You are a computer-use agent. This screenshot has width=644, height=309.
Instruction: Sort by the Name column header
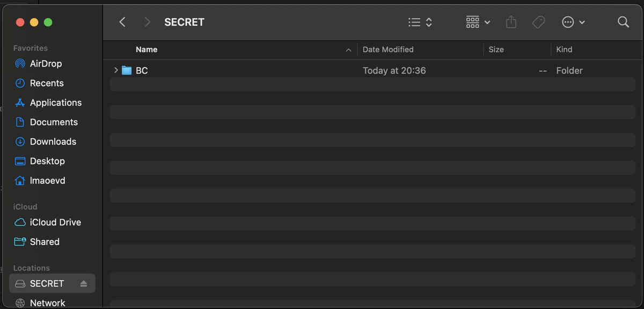pyautogui.click(x=147, y=49)
